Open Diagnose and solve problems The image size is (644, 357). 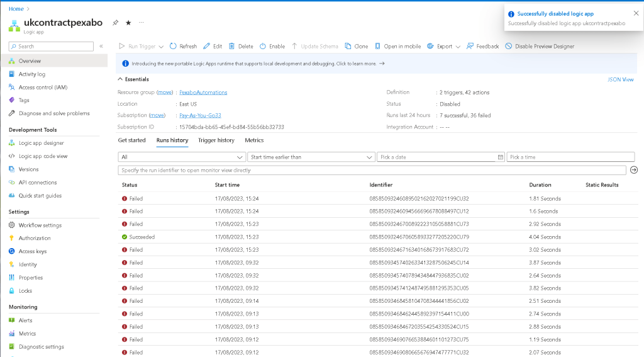(x=54, y=113)
